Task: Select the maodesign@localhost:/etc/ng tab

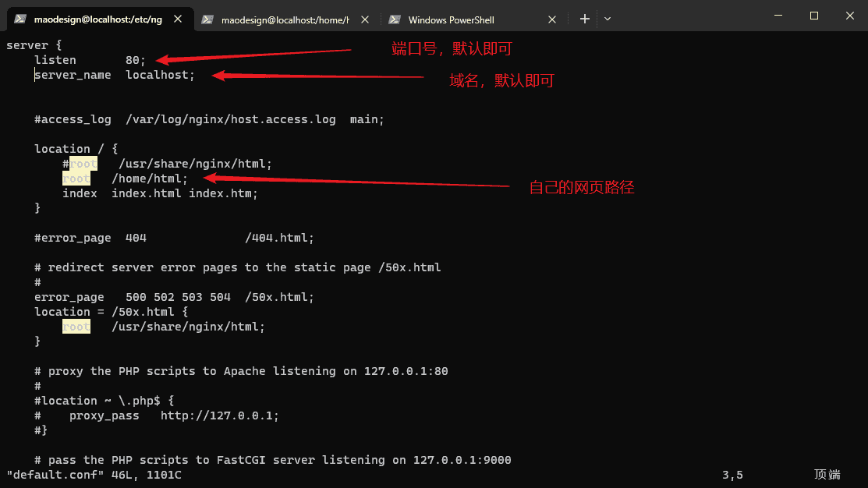Action: click(97, 19)
